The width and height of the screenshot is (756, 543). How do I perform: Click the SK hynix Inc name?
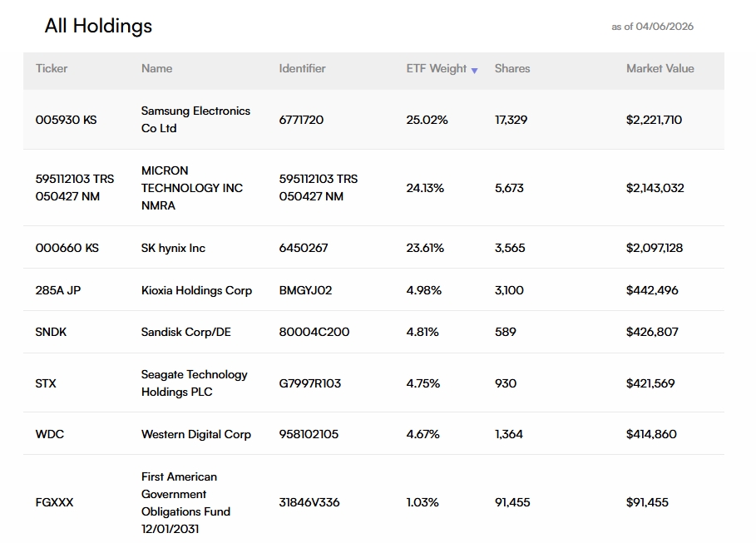(173, 248)
